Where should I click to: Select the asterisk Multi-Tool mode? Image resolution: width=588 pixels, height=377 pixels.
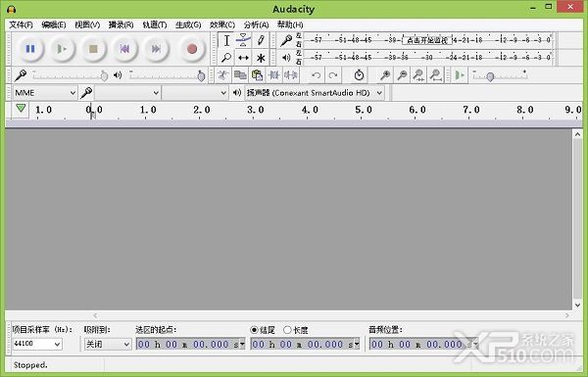(x=261, y=58)
